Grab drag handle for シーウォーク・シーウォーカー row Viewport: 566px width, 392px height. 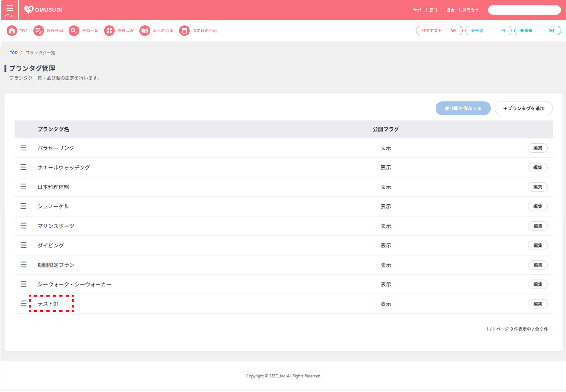click(x=23, y=284)
